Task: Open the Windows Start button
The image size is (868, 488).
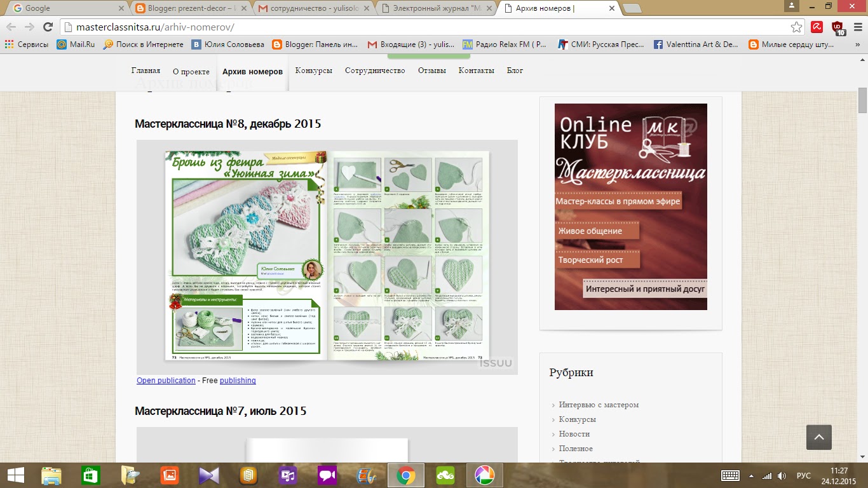Action: [16, 475]
